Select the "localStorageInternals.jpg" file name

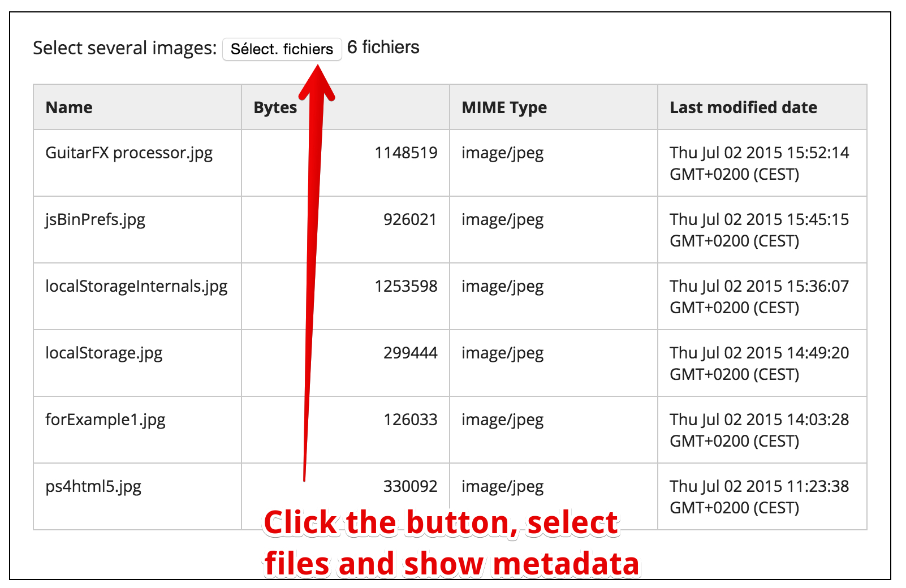[136, 286]
